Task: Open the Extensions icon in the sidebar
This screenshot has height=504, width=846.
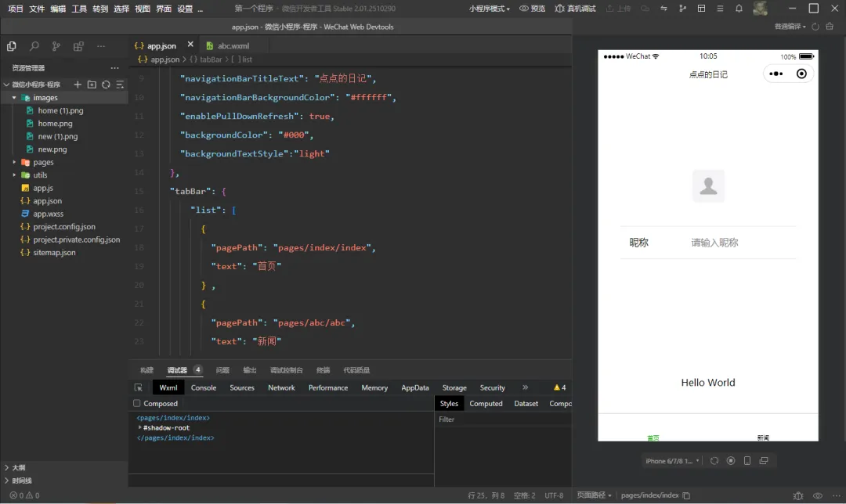Action: (78, 46)
